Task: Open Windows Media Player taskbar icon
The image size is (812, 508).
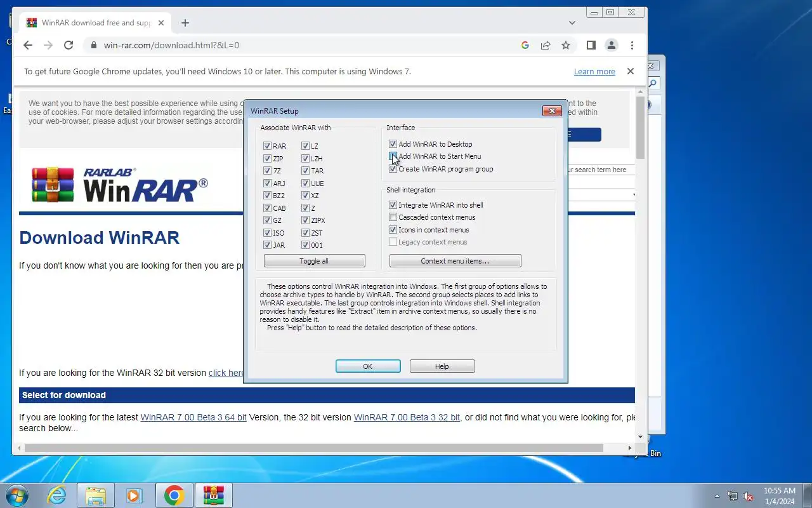Action: [134, 495]
